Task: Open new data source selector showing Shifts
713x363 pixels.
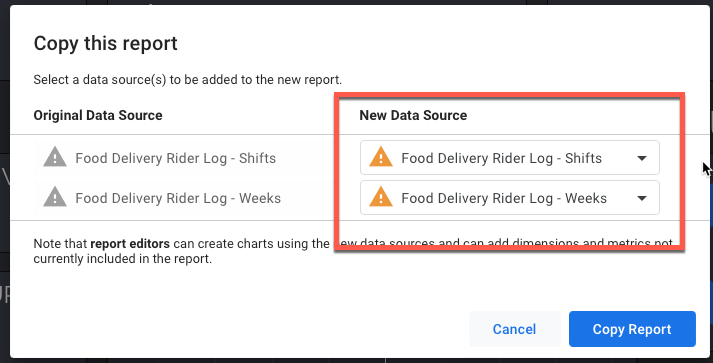Action: [x=510, y=157]
